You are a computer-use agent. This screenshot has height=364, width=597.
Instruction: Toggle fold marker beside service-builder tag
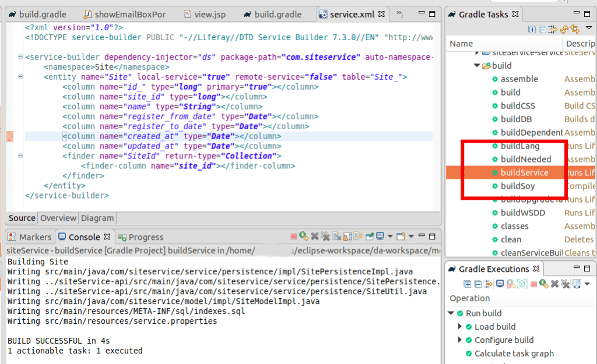pyautogui.click(x=20, y=57)
